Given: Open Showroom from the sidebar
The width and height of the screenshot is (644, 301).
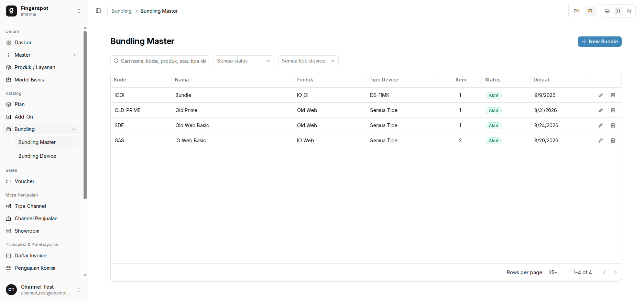Looking at the screenshot, I should point(41,231).
